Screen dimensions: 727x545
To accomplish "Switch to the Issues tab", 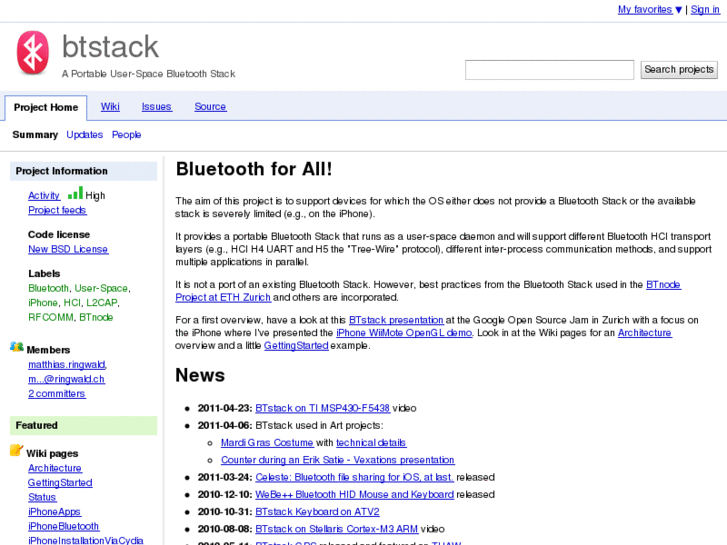I will 156,107.
